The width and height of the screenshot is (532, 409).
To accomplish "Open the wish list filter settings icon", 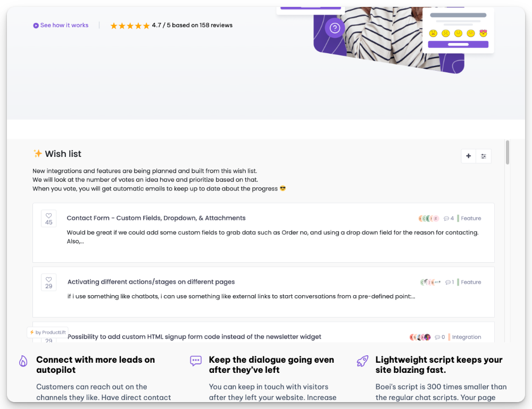I will [x=484, y=156].
